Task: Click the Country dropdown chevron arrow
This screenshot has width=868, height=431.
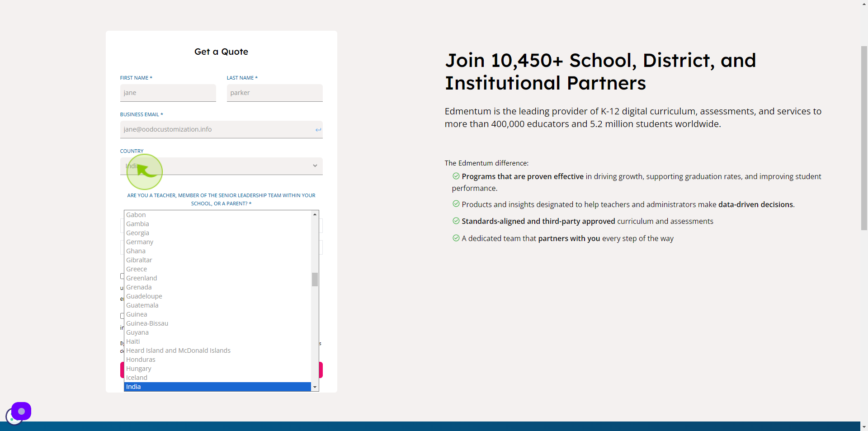Action: [315, 166]
